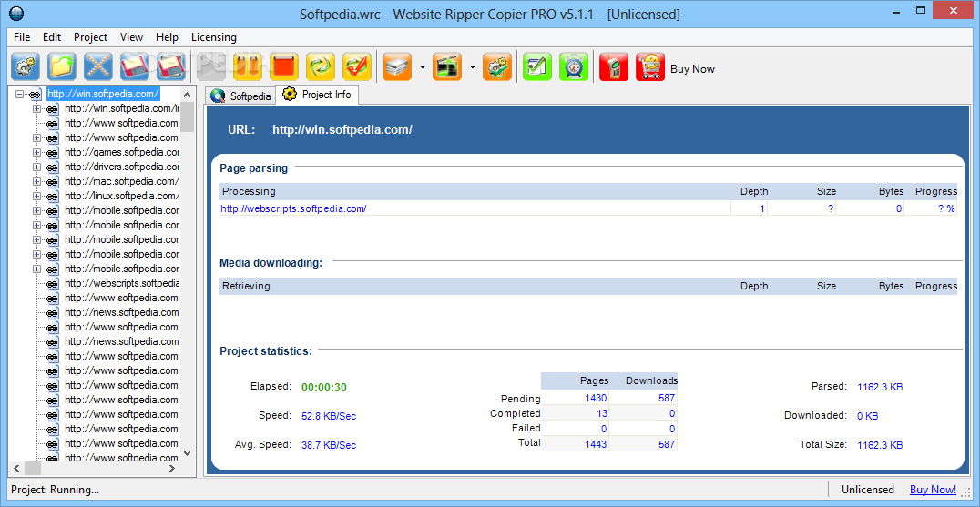This screenshot has height=507, width=980.
Task: Expand the first child win.softpedia.com node
Action: 36,108
